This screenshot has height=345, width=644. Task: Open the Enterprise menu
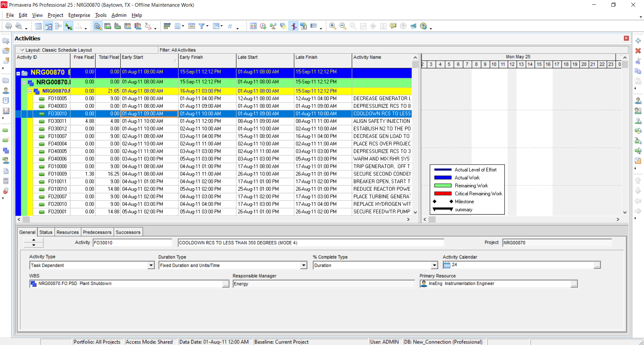79,15
